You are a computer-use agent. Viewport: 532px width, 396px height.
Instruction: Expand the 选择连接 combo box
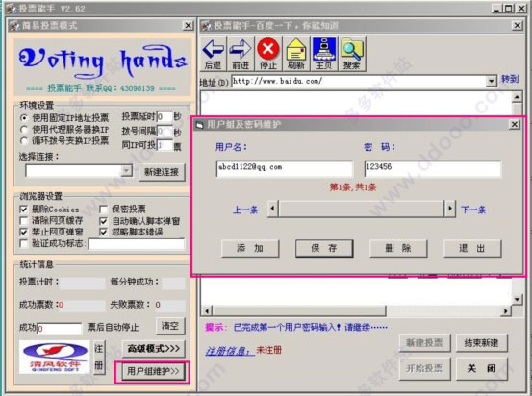click(127, 170)
